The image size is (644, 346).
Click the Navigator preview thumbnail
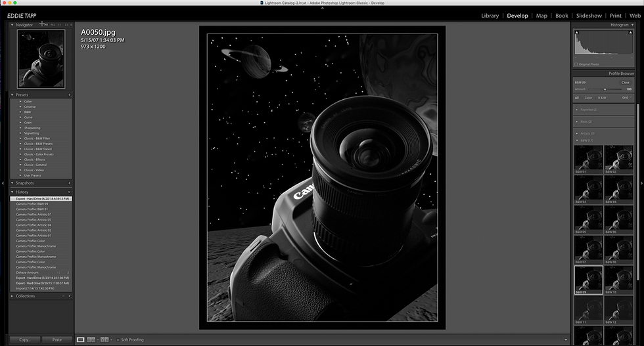pos(41,58)
